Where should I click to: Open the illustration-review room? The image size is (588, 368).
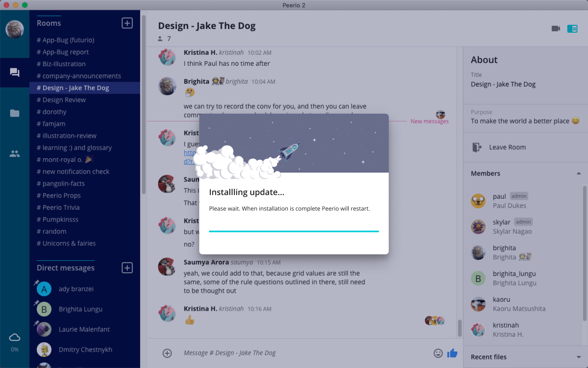(x=85, y=136)
